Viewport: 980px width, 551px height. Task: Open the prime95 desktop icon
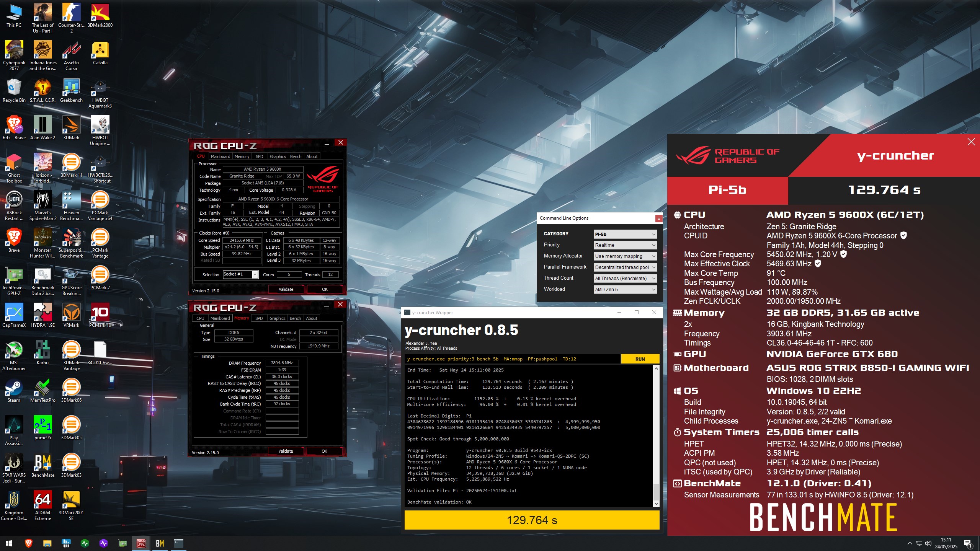[x=42, y=428]
